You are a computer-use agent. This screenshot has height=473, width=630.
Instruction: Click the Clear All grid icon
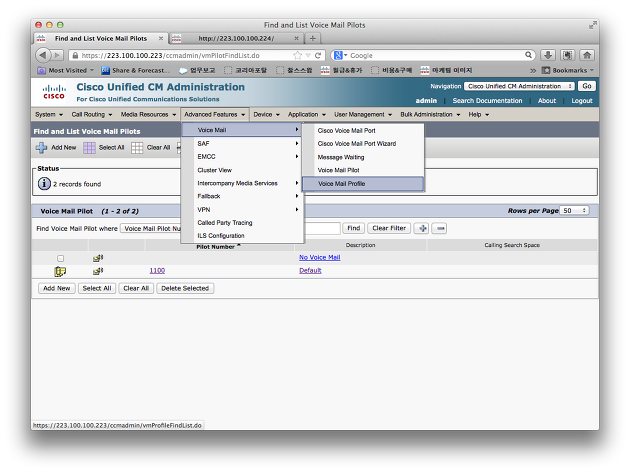(137, 147)
